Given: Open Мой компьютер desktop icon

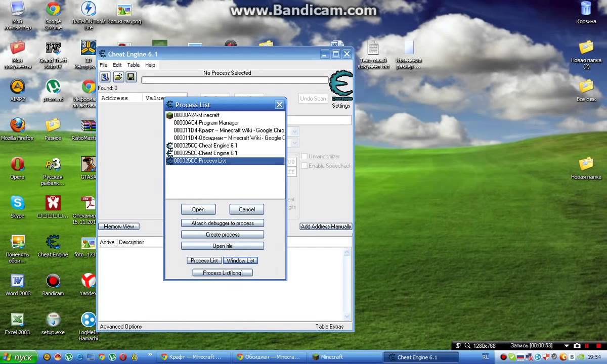Looking at the screenshot, I should (17, 16).
